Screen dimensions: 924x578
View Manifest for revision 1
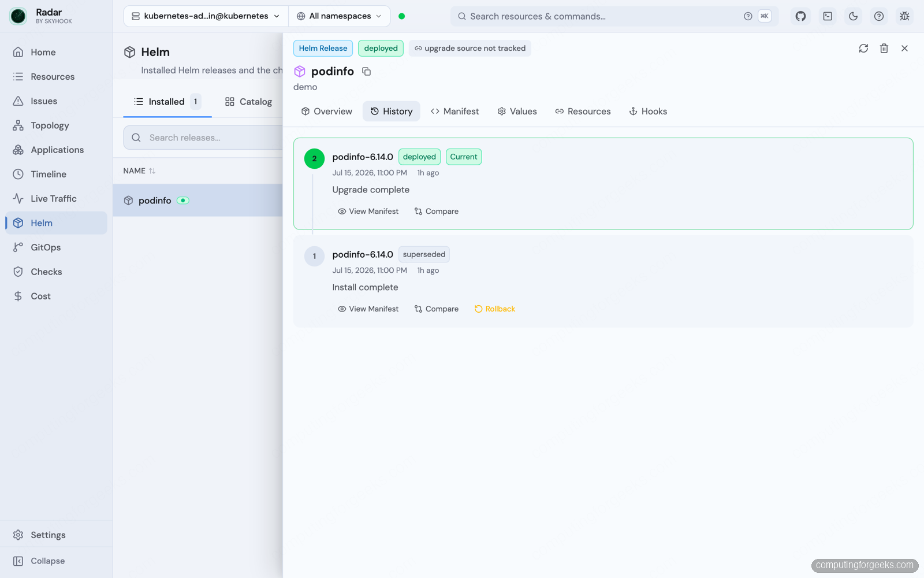click(368, 309)
